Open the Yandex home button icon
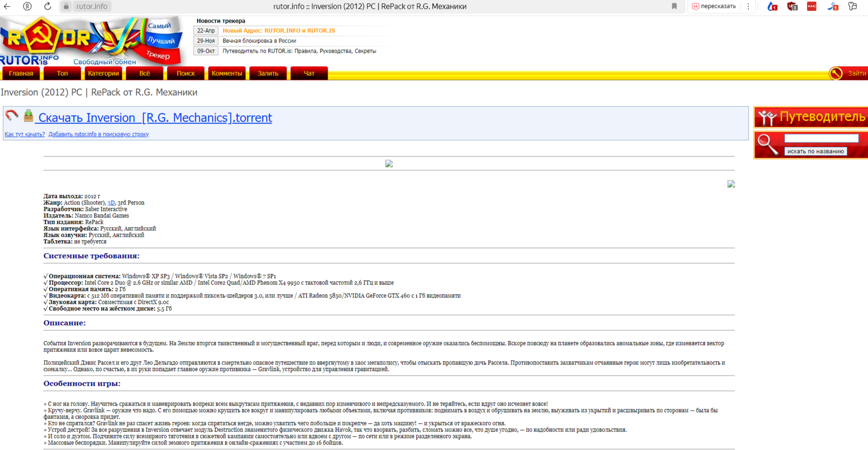 point(27,6)
